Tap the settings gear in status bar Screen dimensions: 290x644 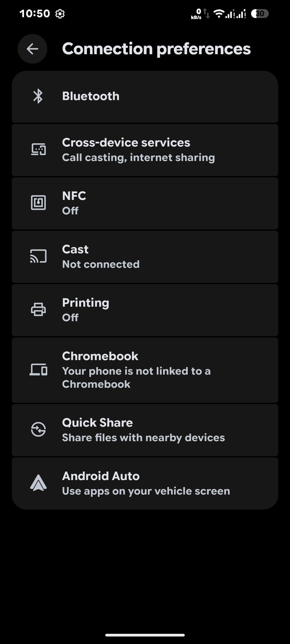point(60,14)
